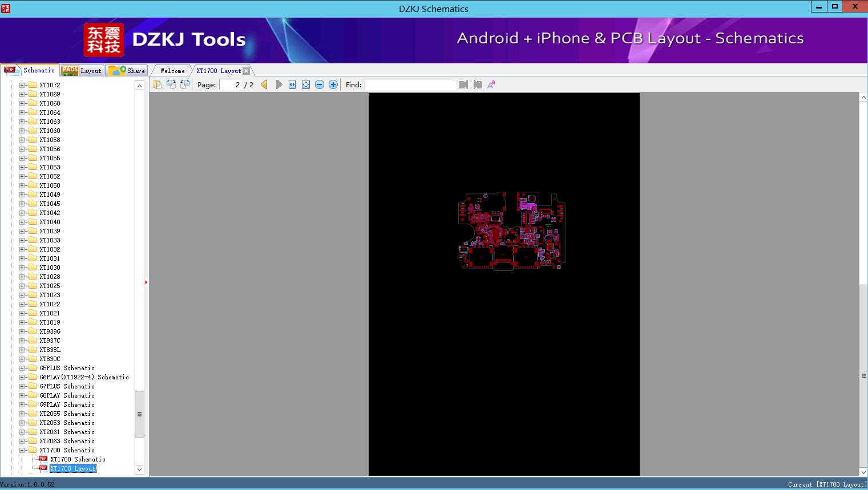Select the XT1063 tree item
The width and height of the screenshot is (868, 490).
[50, 122]
